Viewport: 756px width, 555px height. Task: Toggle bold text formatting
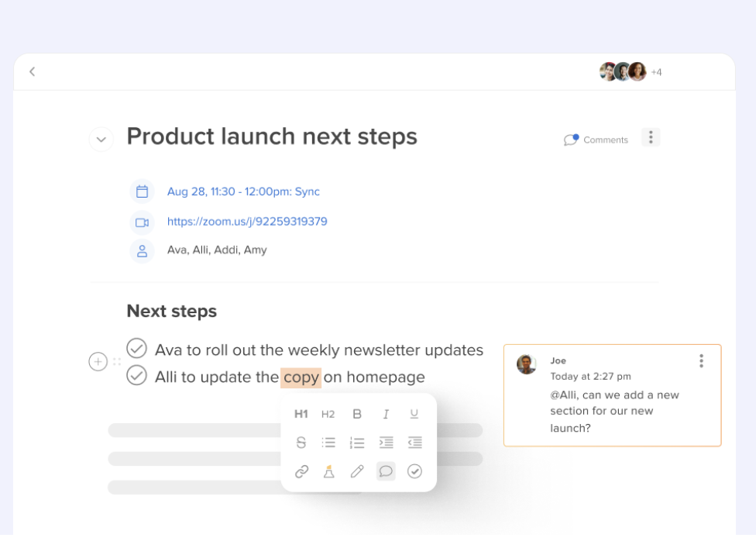point(356,413)
